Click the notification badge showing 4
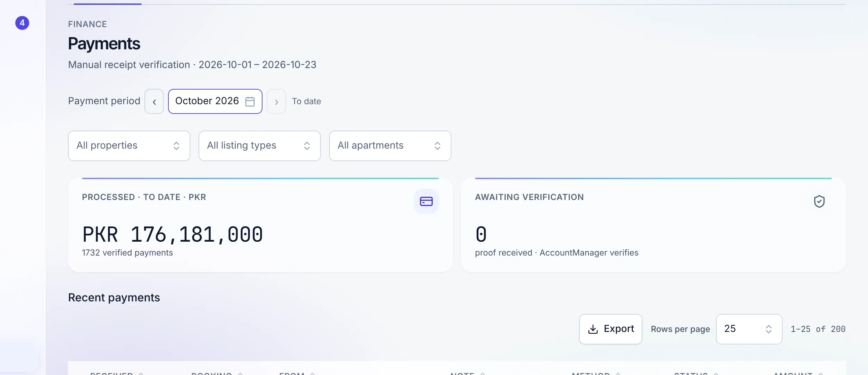This screenshot has width=868, height=375. click(22, 23)
